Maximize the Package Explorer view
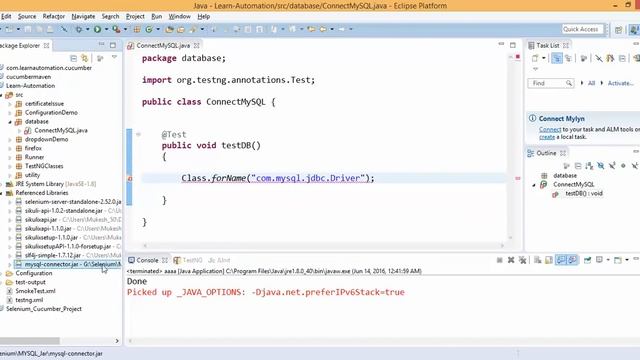The image size is (640, 360). 113,45
